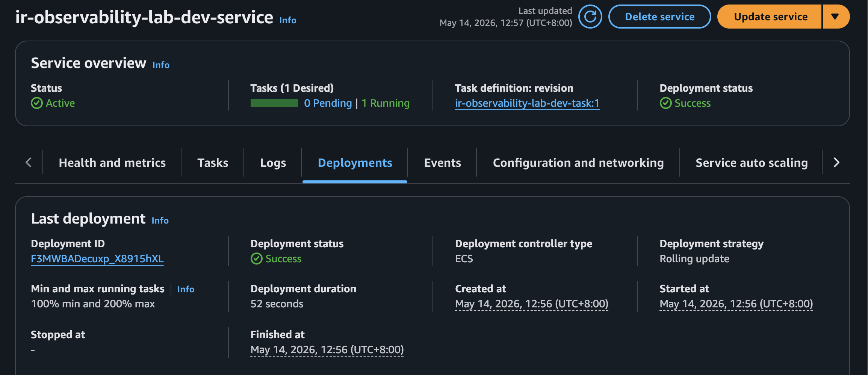
Task: Switch to Health and metrics tab
Action: point(112,163)
